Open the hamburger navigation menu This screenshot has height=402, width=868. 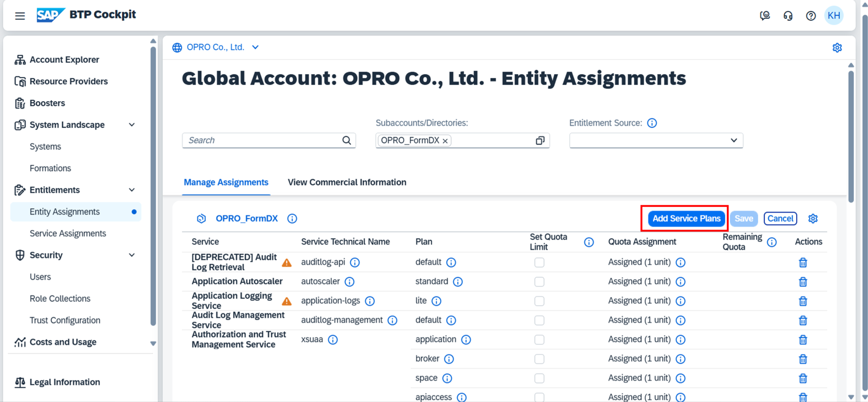coord(20,15)
